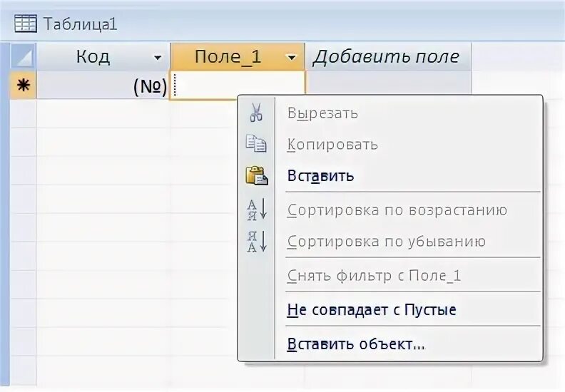
Task: Click Снять фильтр с Поле_1
Action: pos(374,275)
